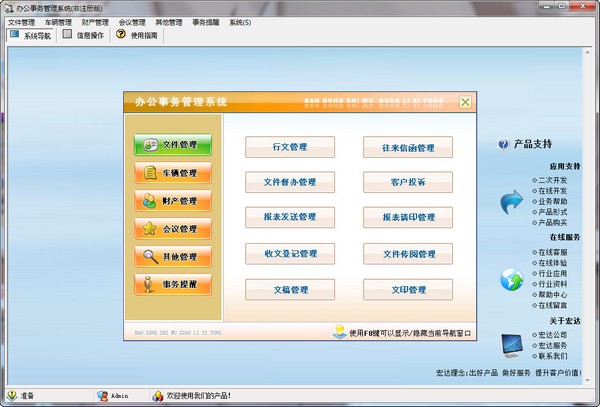Open 文件管理 in the navigation dialog sidebar
The width and height of the screenshot is (600, 407).
pyautogui.click(x=173, y=145)
